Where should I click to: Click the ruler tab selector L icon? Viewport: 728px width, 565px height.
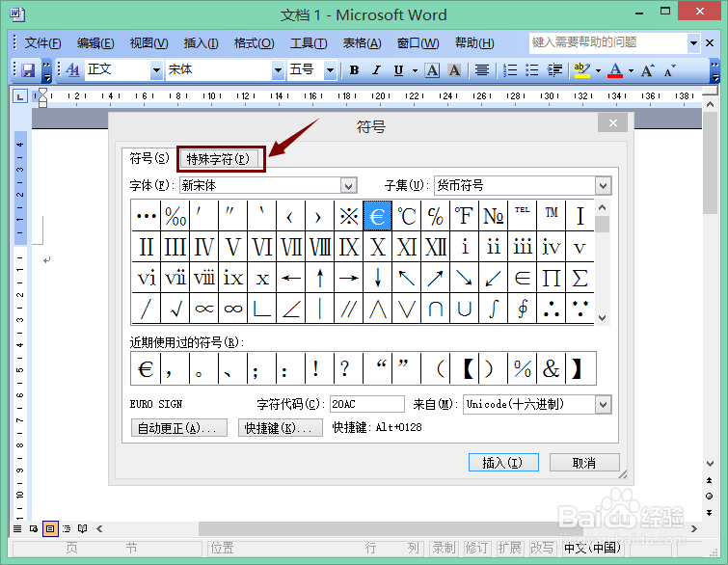19,96
